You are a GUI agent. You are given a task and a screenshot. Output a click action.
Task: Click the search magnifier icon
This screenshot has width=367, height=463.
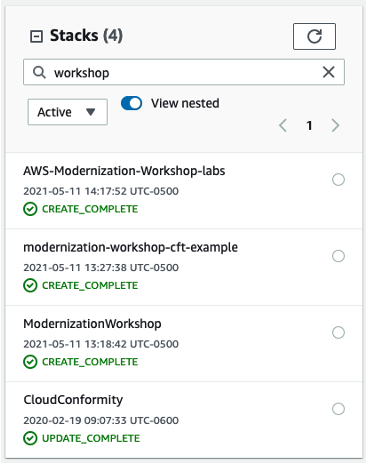[x=39, y=72]
